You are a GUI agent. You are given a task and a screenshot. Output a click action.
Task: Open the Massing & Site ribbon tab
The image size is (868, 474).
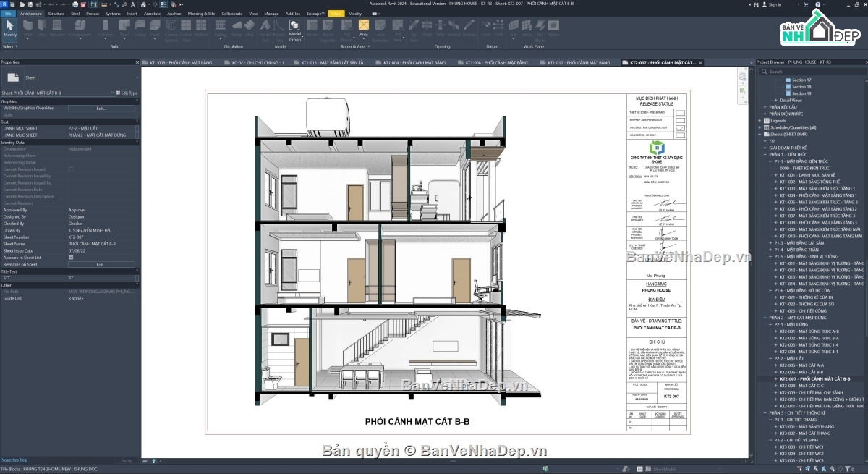pos(201,14)
